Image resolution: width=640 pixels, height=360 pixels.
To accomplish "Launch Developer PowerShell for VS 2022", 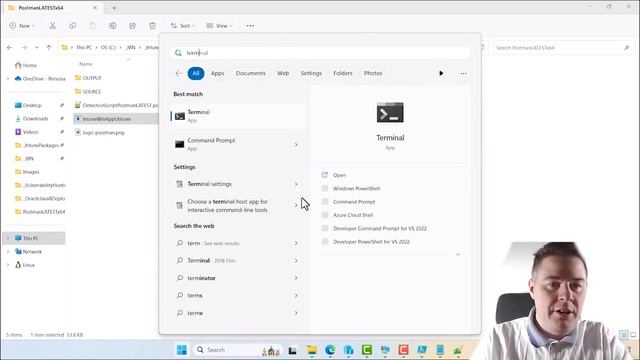I will [x=371, y=242].
